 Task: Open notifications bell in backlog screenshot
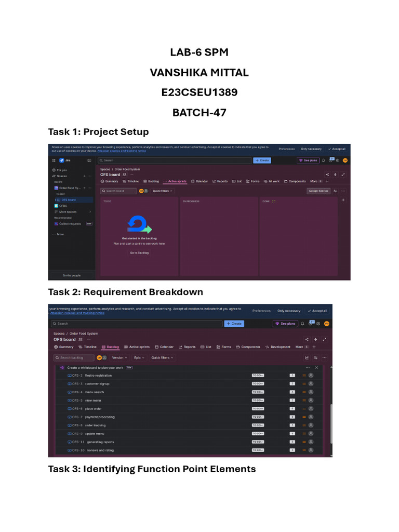pos(302,324)
